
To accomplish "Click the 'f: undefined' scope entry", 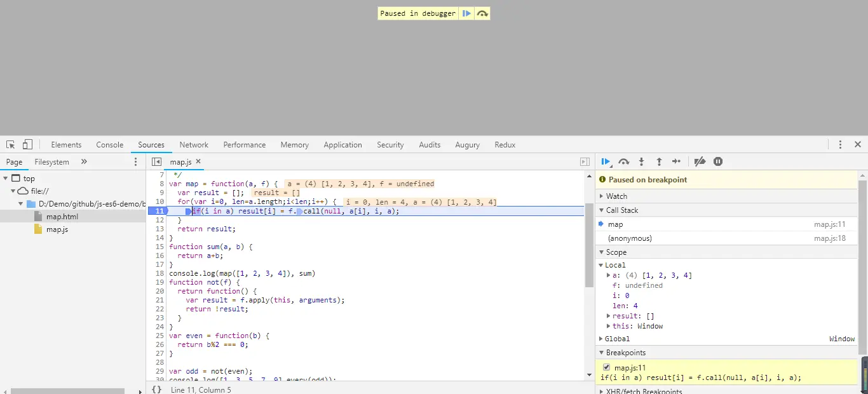I will tap(637, 285).
